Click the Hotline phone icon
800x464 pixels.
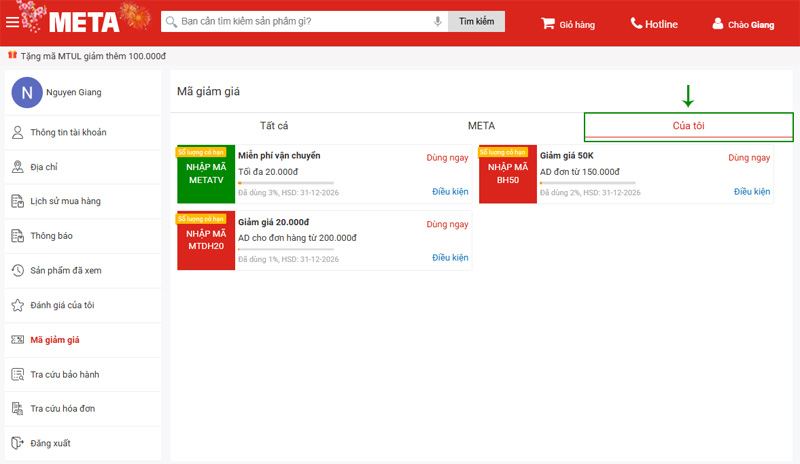637,23
